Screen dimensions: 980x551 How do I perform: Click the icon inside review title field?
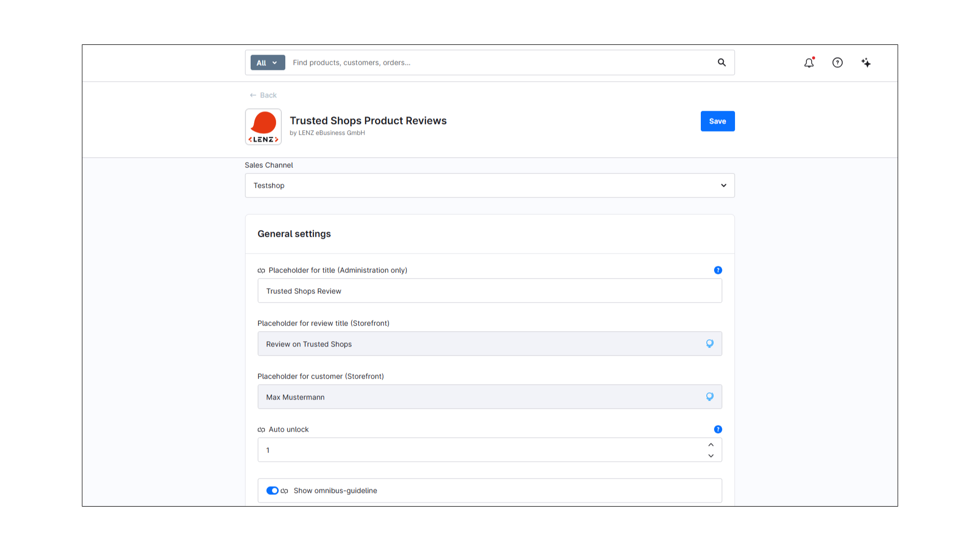coord(709,344)
